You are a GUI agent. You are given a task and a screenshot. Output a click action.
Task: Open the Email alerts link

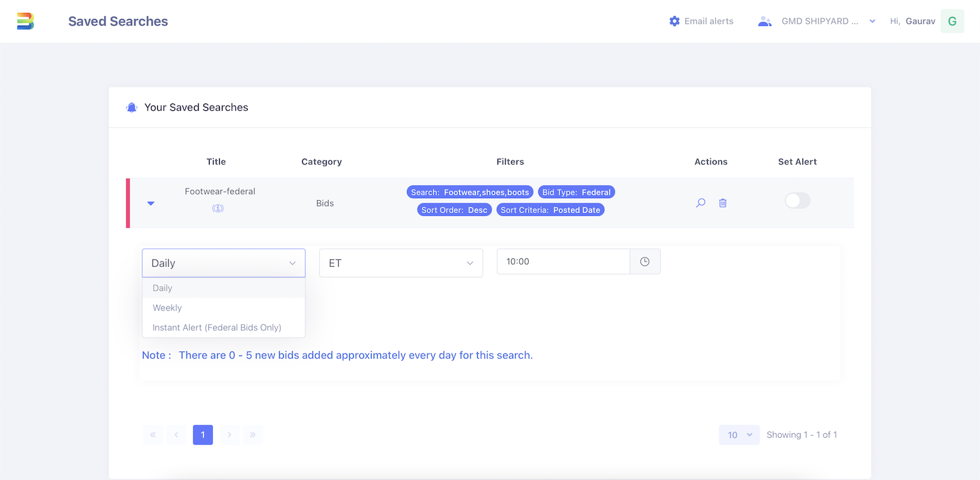708,20
